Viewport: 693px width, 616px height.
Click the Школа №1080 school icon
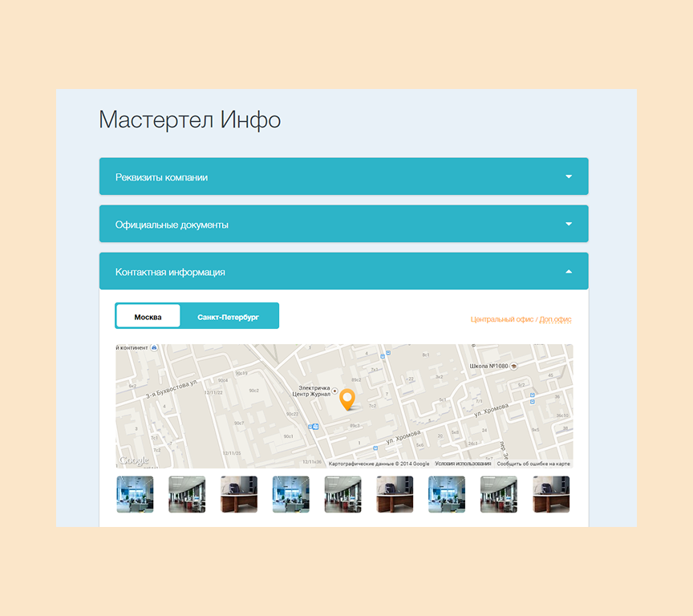click(x=513, y=366)
